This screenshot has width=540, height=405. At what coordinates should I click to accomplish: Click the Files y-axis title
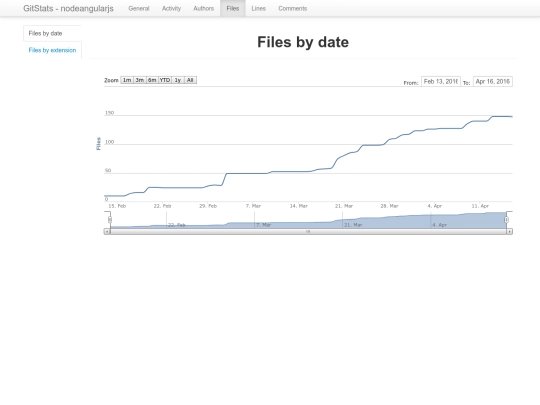tap(98, 144)
